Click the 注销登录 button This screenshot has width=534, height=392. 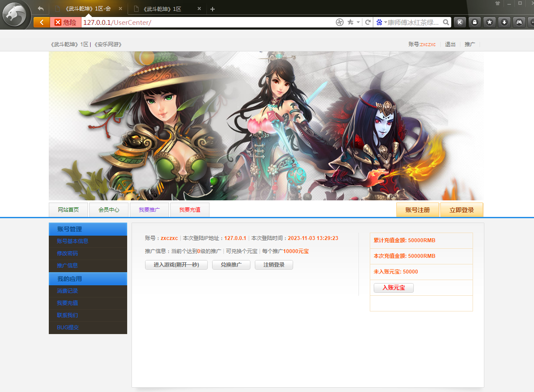[x=274, y=265]
